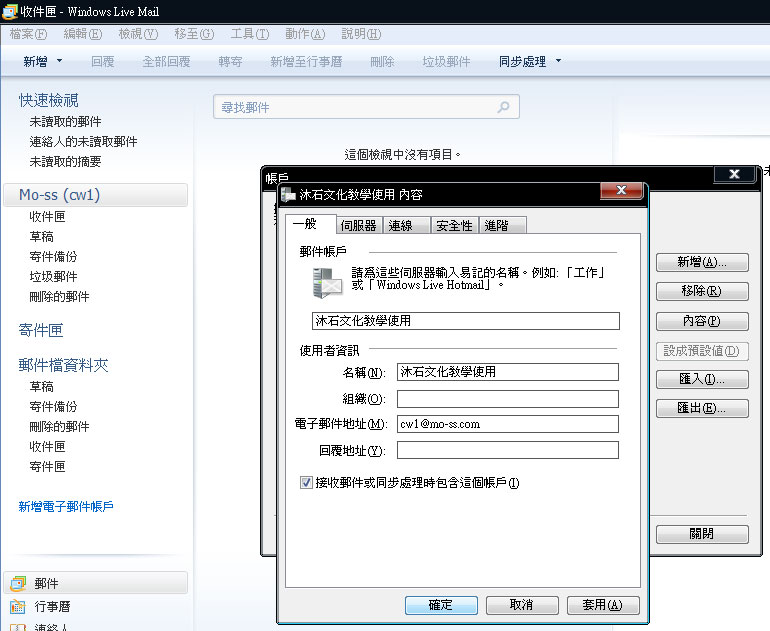Open the 檢視(V) menu
The height and width of the screenshot is (631, 770).
(x=138, y=34)
